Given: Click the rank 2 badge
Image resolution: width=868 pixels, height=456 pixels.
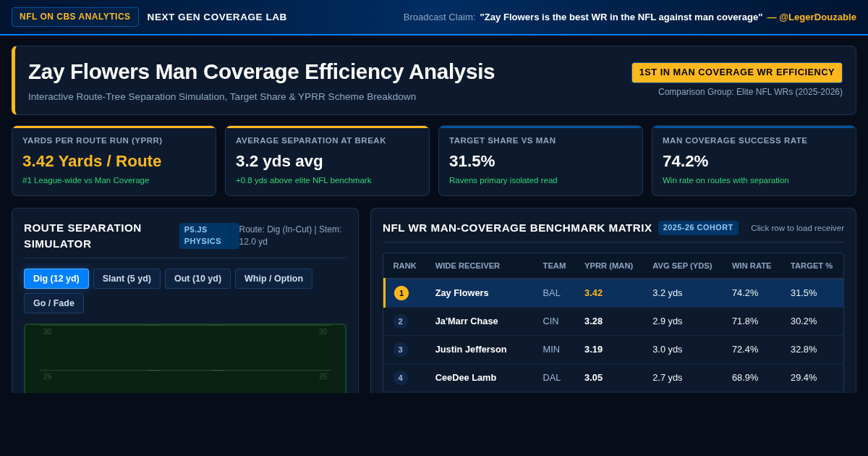Looking at the screenshot, I should click(401, 321).
